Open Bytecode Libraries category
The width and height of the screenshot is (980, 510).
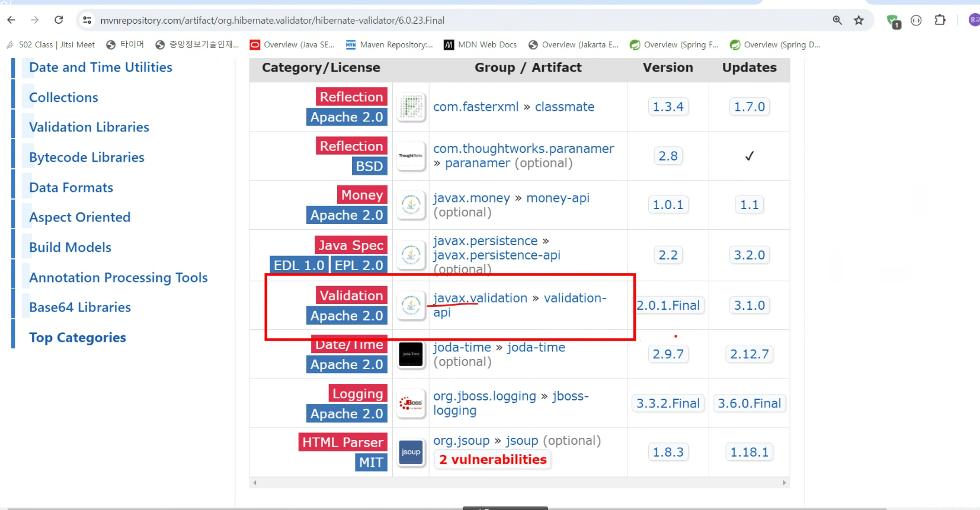[x=87, y=158]
